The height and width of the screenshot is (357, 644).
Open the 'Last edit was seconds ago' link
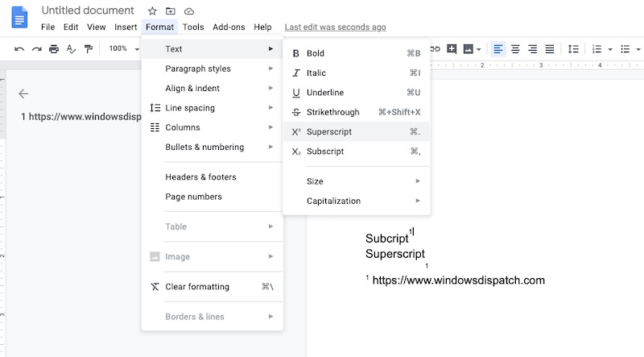coord(335,27)
